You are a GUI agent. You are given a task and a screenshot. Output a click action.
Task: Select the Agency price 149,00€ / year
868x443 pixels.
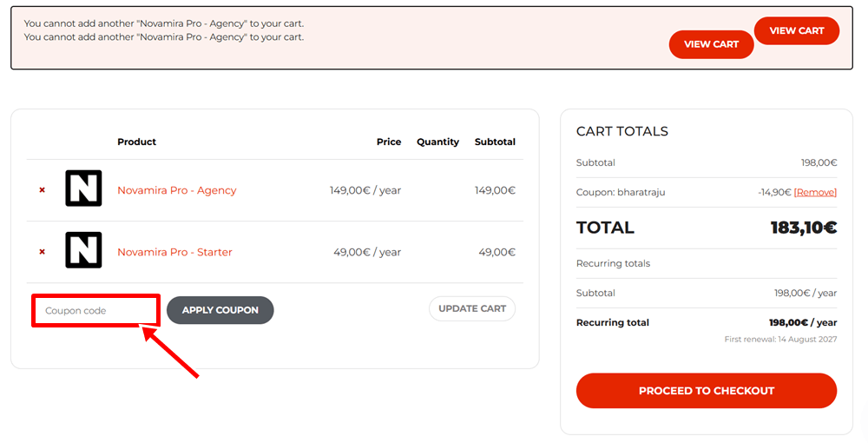tap(365, 190)
